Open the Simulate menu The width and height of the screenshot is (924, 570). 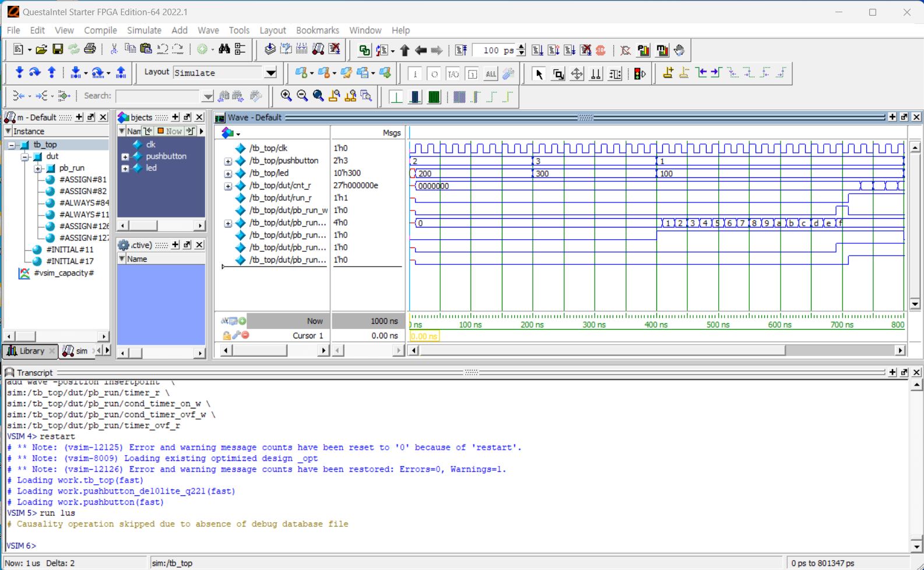pyautogui.click(x=144, y=30)
